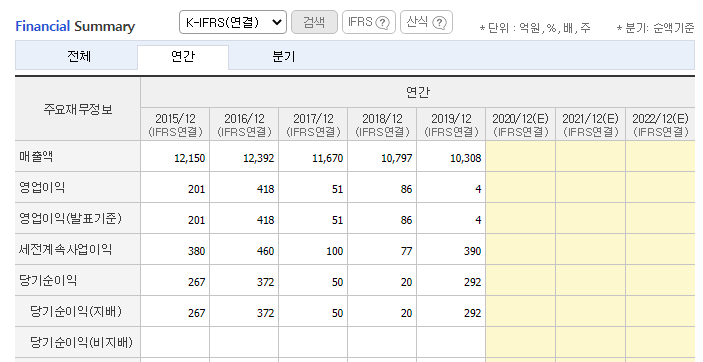Image resolution: width=703 pixels, height=362 pixels.
Task: Click 영업이익 value 418 for 2016/12
Action: pyautogui.click(x=265, y=189)
